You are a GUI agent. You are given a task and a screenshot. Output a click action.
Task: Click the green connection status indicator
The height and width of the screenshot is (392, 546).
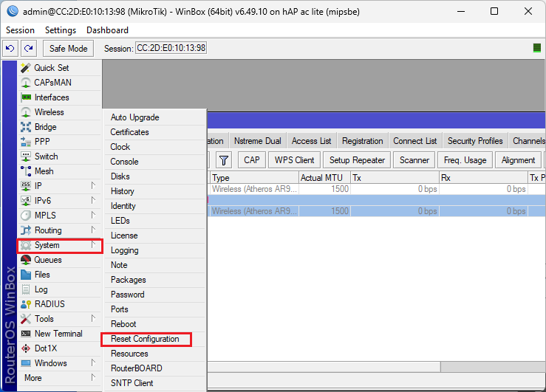pos(537,48)
